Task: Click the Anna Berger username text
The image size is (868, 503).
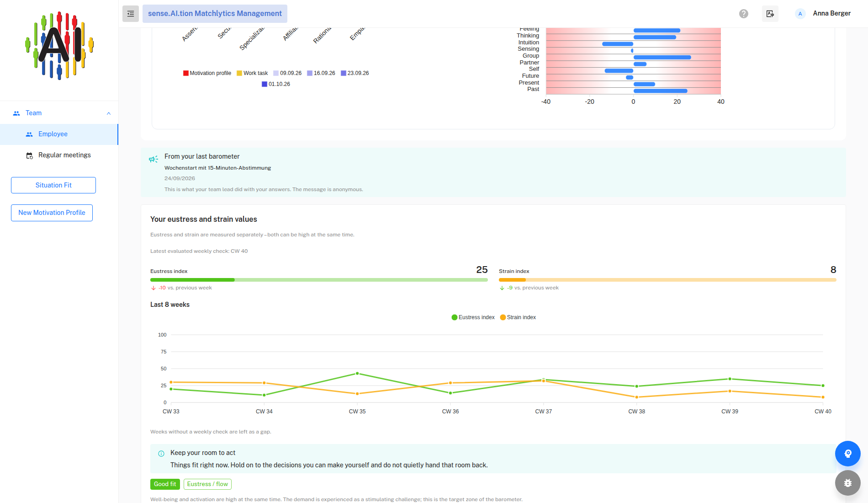Action: click(831, 13)
